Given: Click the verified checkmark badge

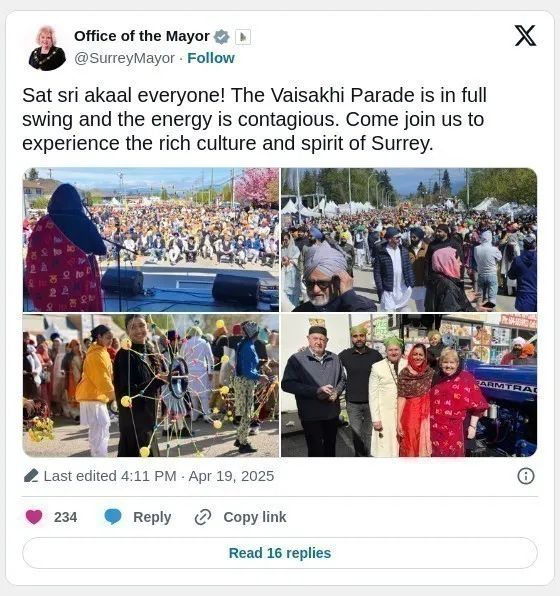Looking at the screenshot, I should click(x=222, y=37).
